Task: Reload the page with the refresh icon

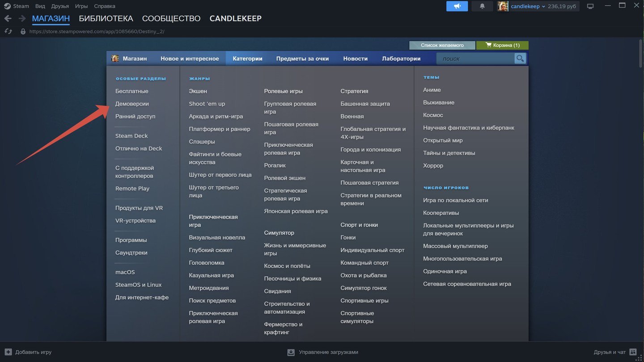Action: pyautogui.click(x=8, y=31)
